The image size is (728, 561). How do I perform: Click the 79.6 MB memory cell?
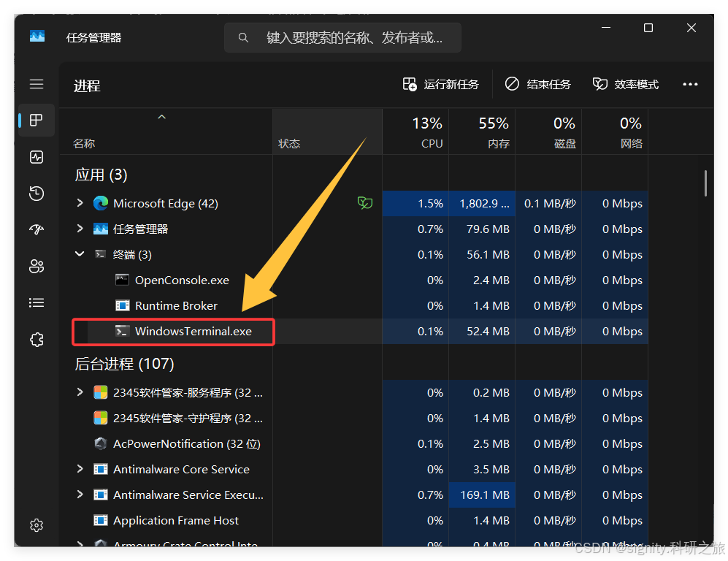[482, 229]
